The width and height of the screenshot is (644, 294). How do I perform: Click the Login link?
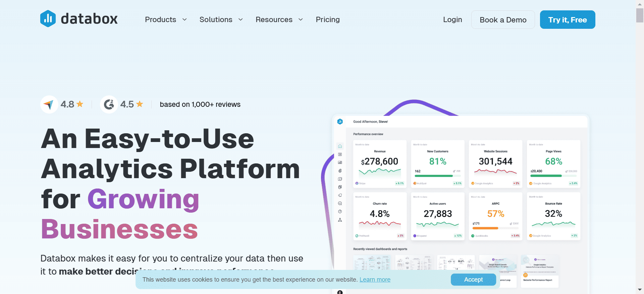click(452, 19)
